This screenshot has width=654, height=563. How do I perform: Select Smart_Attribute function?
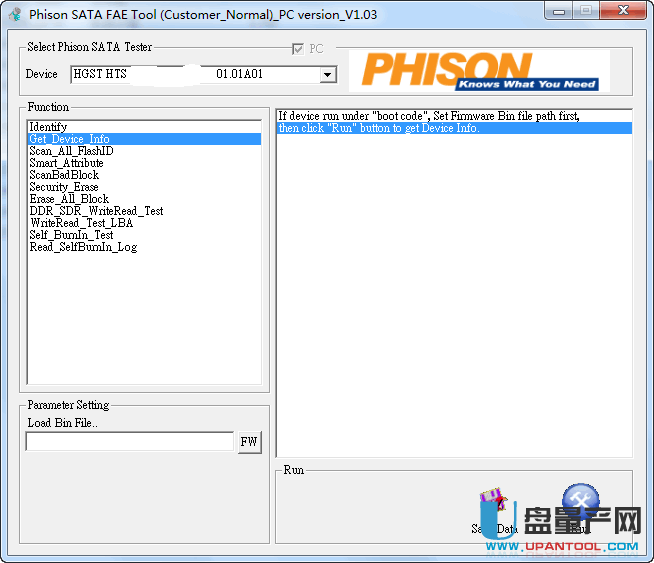click(66, 163)
